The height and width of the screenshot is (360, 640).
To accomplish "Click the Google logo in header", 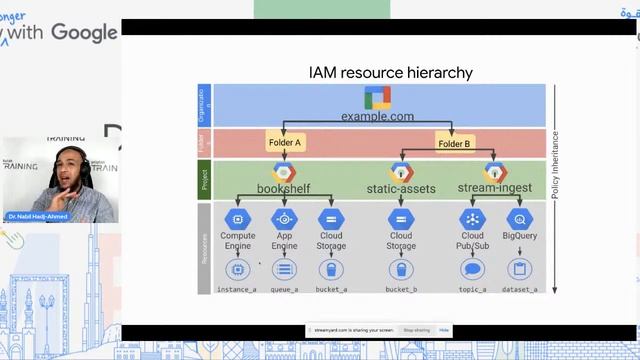I will pyautogui.click(x=84, y=33).
